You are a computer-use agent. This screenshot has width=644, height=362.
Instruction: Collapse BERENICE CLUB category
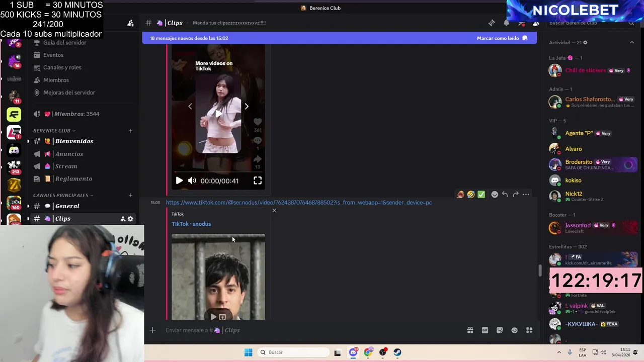point(54,131)
